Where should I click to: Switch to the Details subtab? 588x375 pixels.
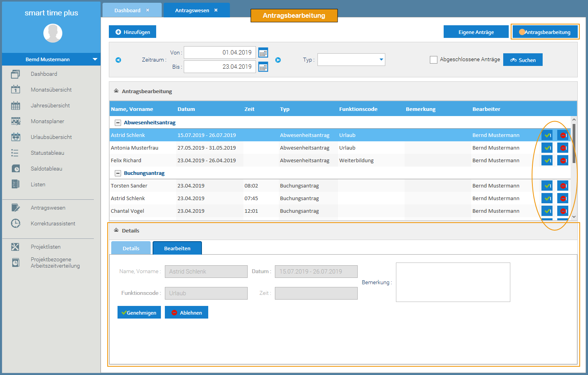click(x=131, y=248)
